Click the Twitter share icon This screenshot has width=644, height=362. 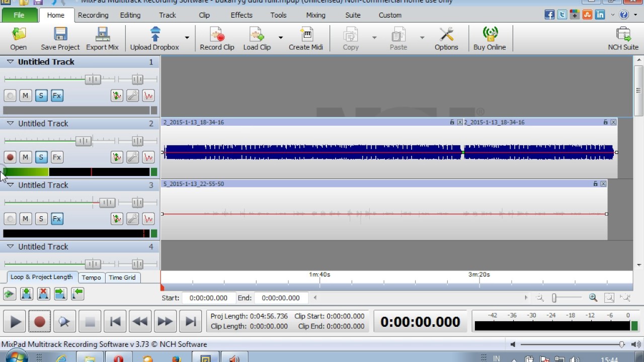point(562,15)
